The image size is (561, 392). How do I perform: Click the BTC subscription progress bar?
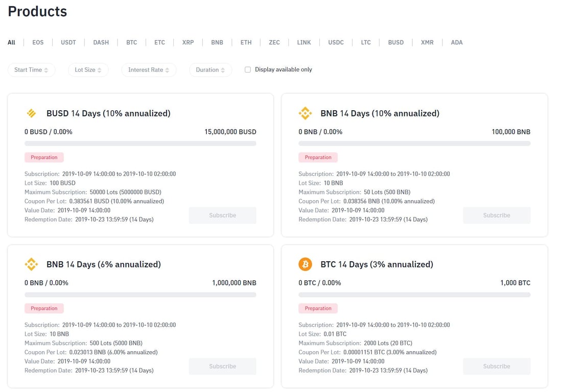pos(414,295)
